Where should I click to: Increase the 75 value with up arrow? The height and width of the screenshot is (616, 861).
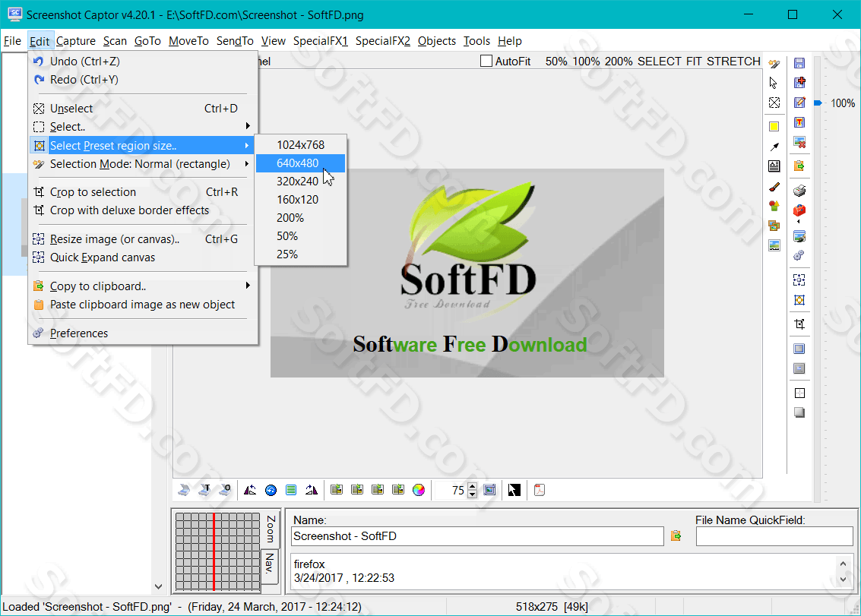pos(473,486)
